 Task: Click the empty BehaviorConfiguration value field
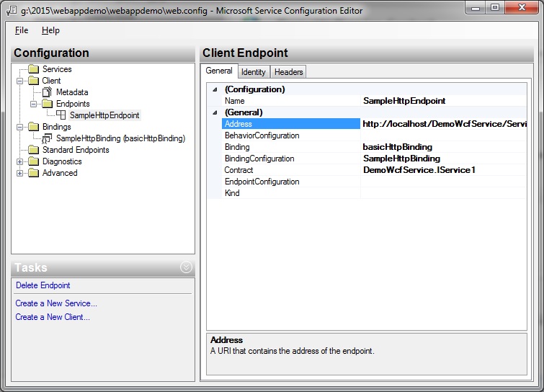click(444, 135)
